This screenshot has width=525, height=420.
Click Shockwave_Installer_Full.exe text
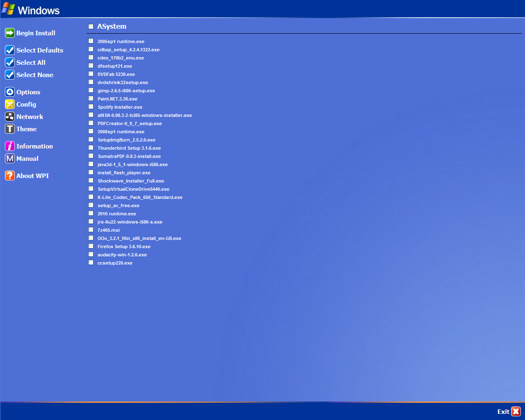click(x=131, y=181)
